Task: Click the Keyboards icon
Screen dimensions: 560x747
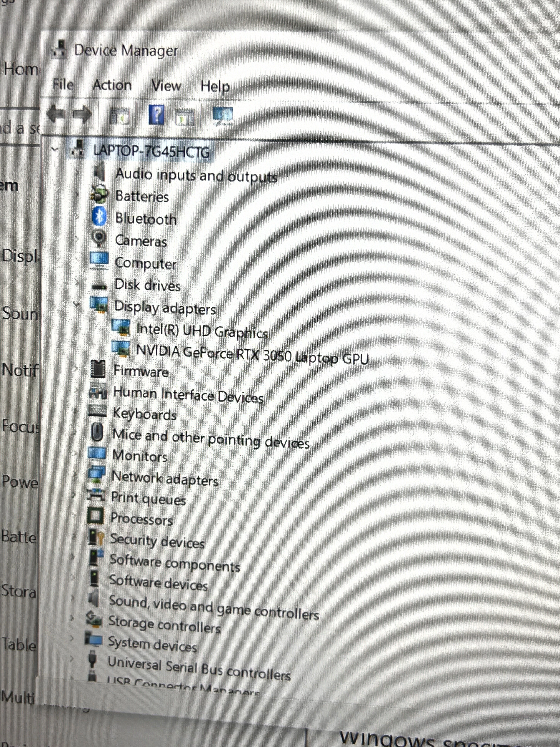Action: tap(98, 411)
